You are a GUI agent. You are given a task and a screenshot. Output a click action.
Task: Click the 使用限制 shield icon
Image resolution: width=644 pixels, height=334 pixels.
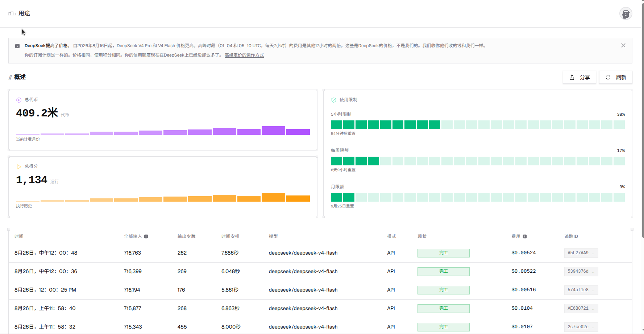pos(334,100)
